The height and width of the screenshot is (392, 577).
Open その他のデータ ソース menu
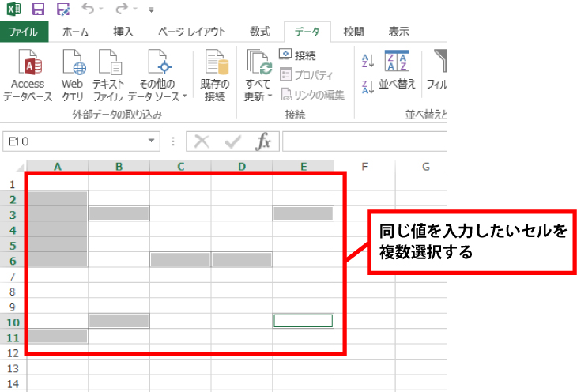[x=157, y=76]
